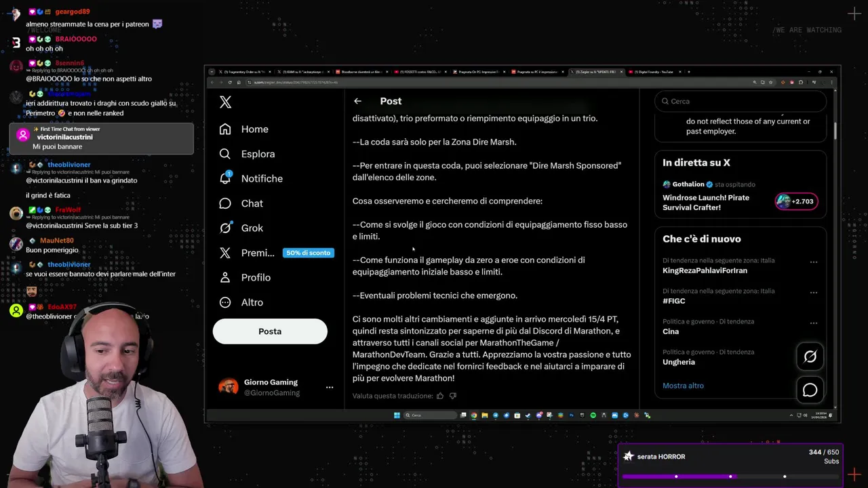Screen dimensions: 868x488
Task: Click geargod89 username in chat
Action: pyautogui.click(x=72, y=12)
